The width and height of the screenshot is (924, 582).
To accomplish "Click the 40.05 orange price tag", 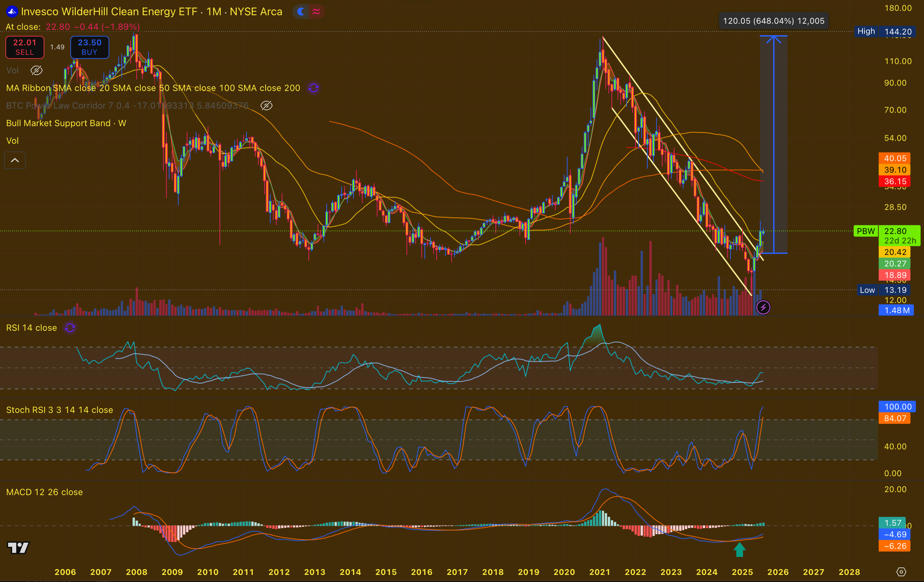I will pyautogui.click(x=895, y=158).
